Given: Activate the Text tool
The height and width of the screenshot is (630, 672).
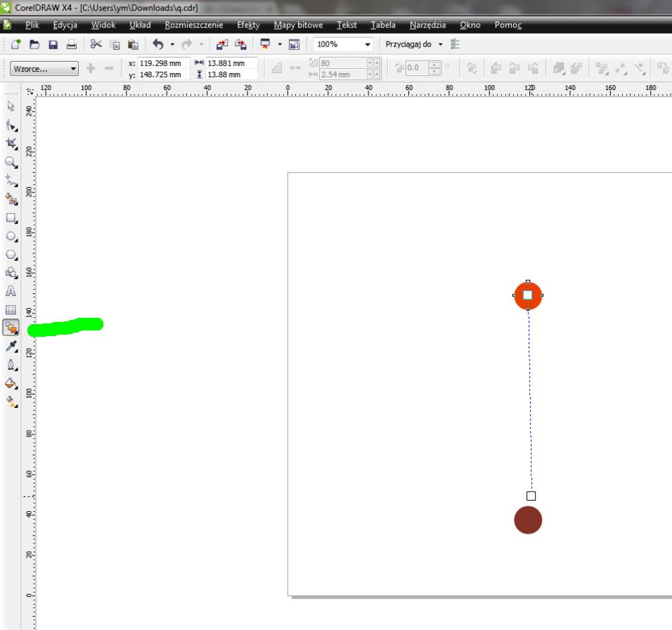Looking at the screenshot, I should 11,290.
